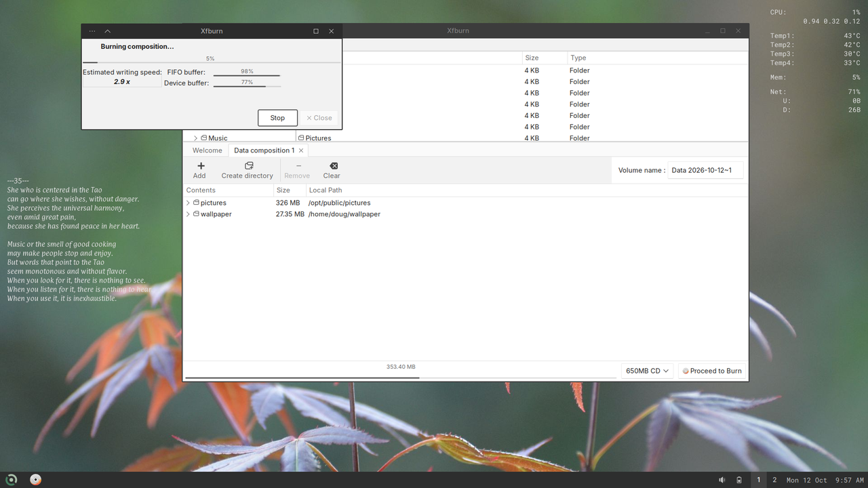Switch to the Welcome tab
The image size is (868, 488).
point(208,150)
